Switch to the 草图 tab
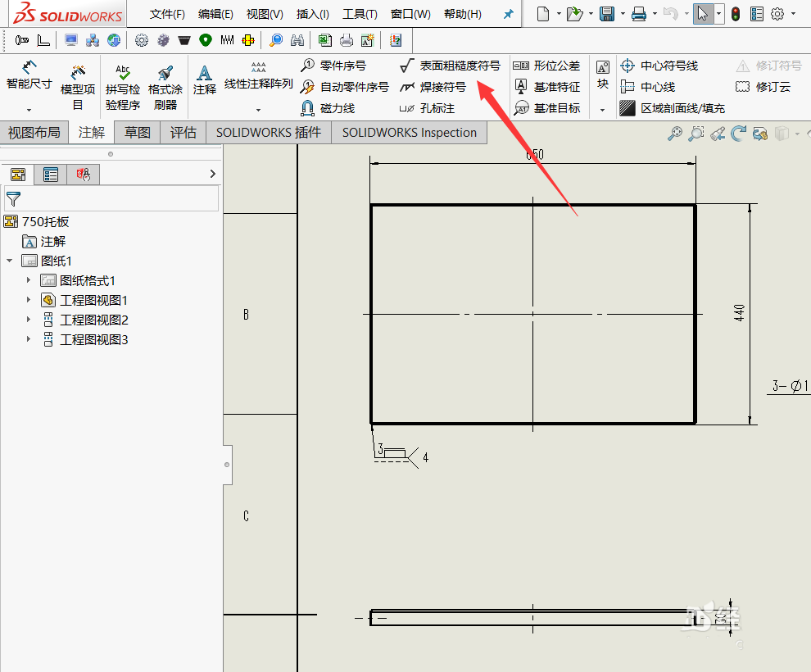Screen dimensions: 811x672 (137, 133)
